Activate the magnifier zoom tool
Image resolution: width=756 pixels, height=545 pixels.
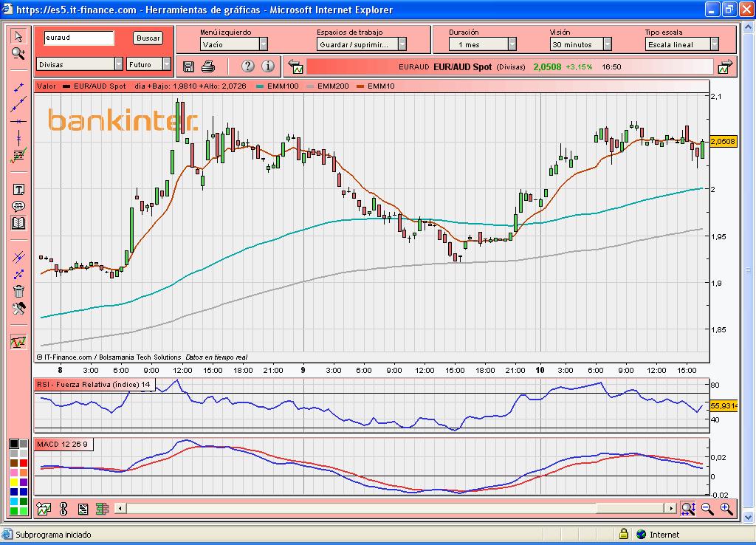click(x=18, y=53)
